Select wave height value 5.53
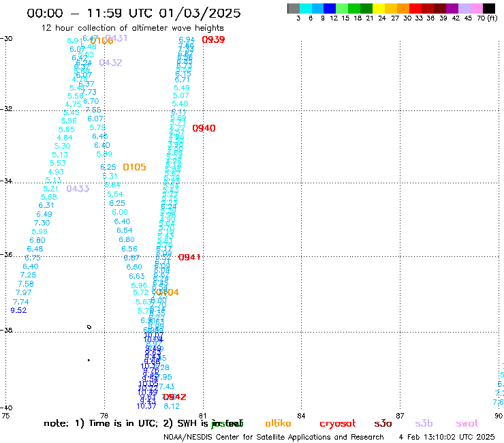 57,163
